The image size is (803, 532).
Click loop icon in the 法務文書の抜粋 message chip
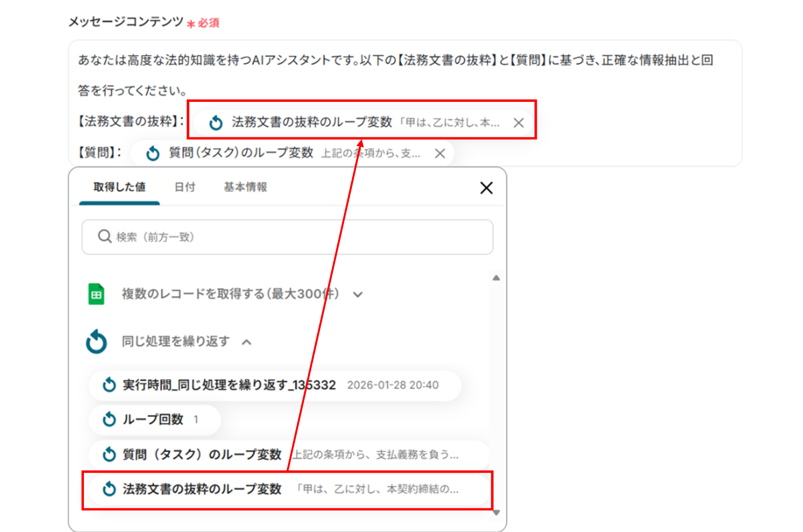[x=216, y=123]
